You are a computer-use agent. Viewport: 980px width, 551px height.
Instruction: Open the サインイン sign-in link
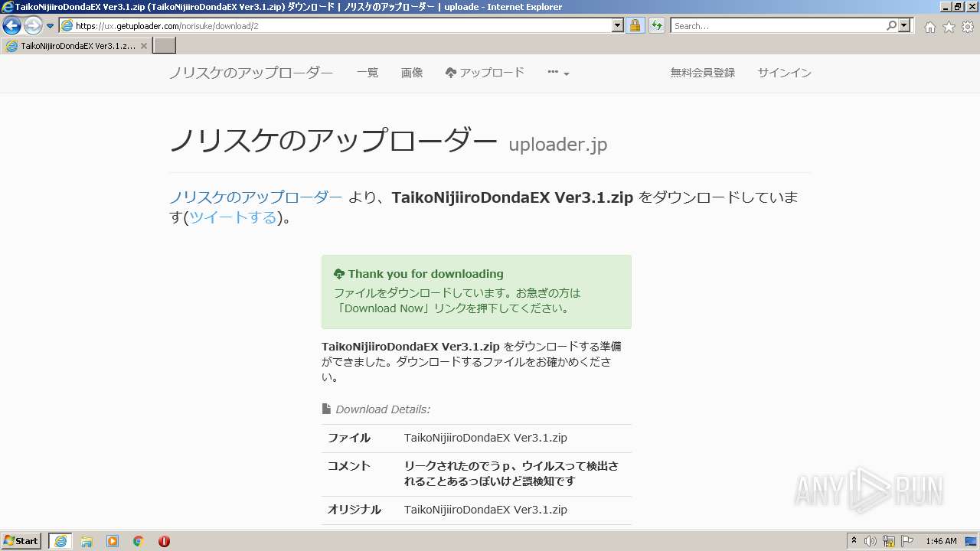(785, 73)
